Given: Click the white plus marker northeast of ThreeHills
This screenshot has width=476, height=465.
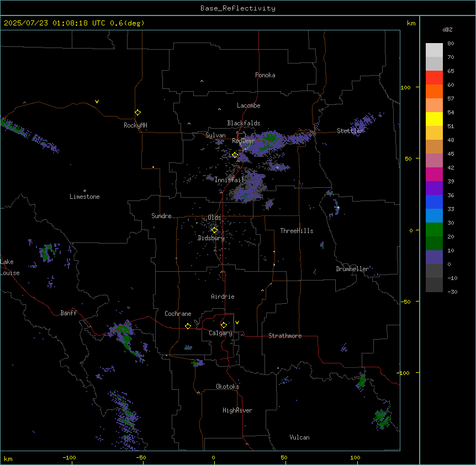Looking at the screenshot, I should [x=338, y=208].
